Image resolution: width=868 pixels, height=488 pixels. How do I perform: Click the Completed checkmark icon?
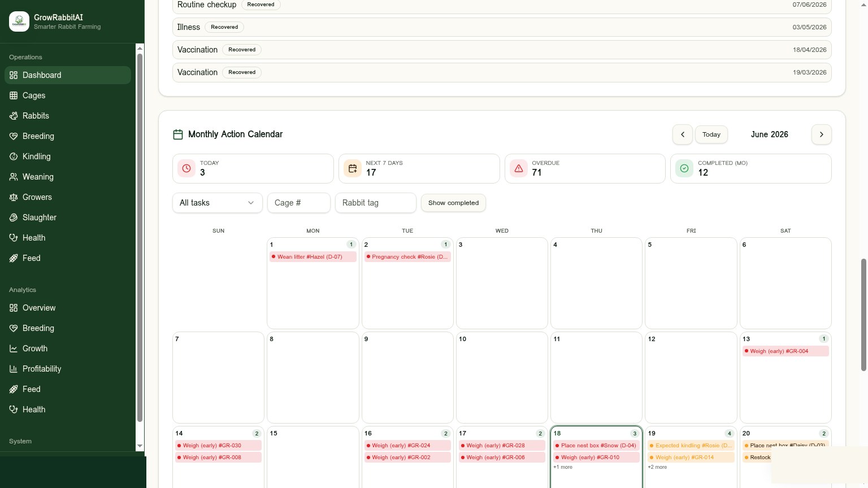click(x=684, y=168)
